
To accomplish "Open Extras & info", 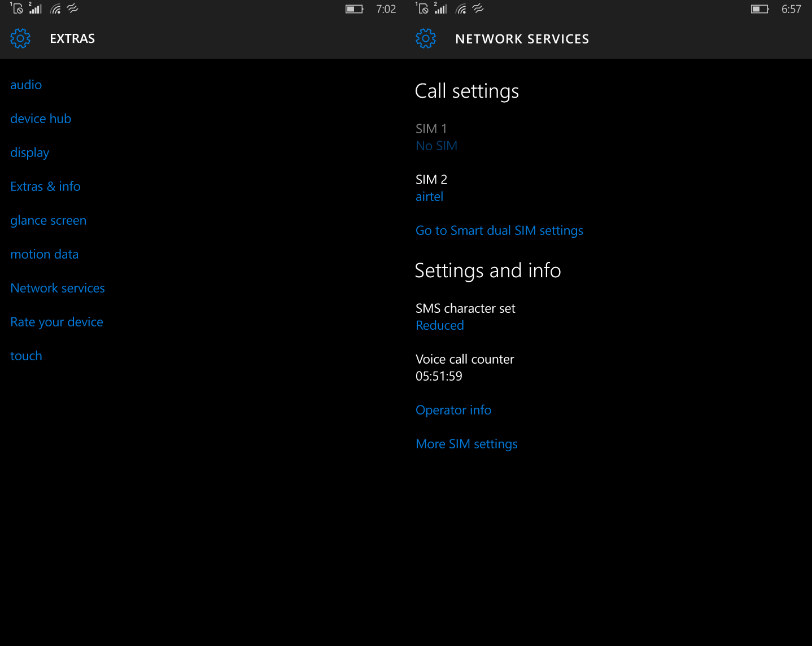I will pyautogui.click(x=45, y=186).
